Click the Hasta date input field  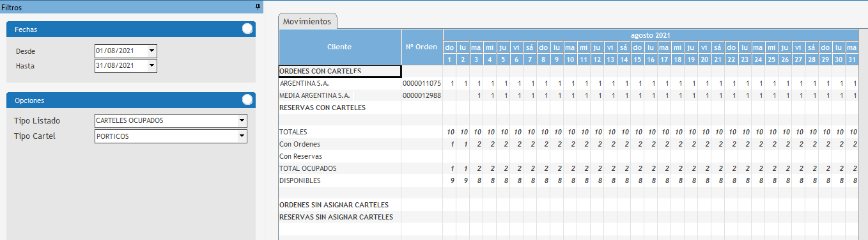[121, 65]
